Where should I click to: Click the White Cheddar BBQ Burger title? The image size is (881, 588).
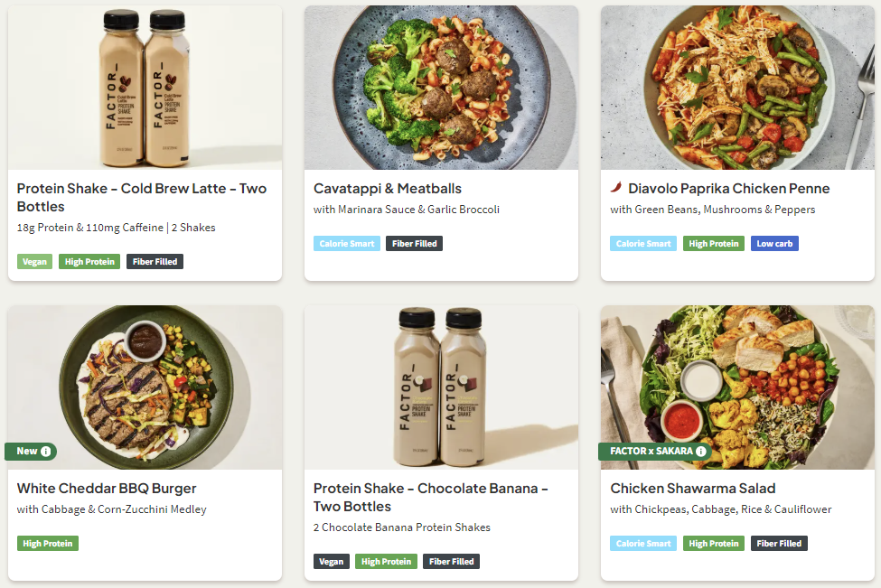tap(107, 489)
